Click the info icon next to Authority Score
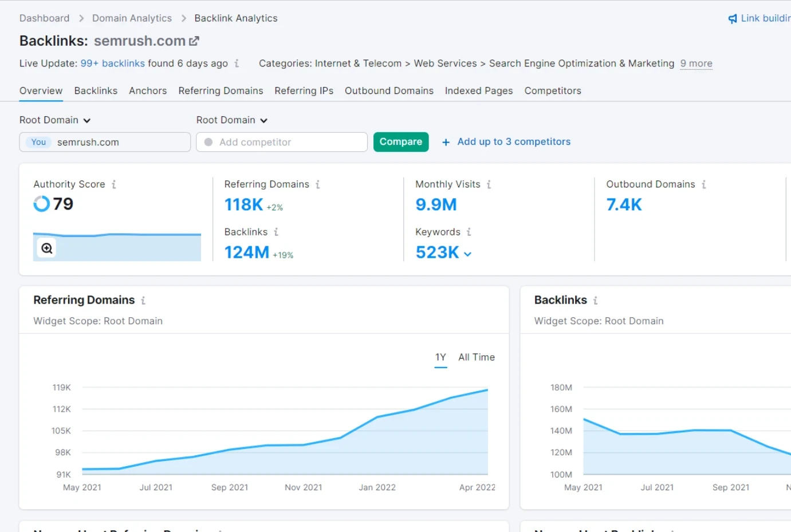Viewport: 791px width, 532px height. 114,184
